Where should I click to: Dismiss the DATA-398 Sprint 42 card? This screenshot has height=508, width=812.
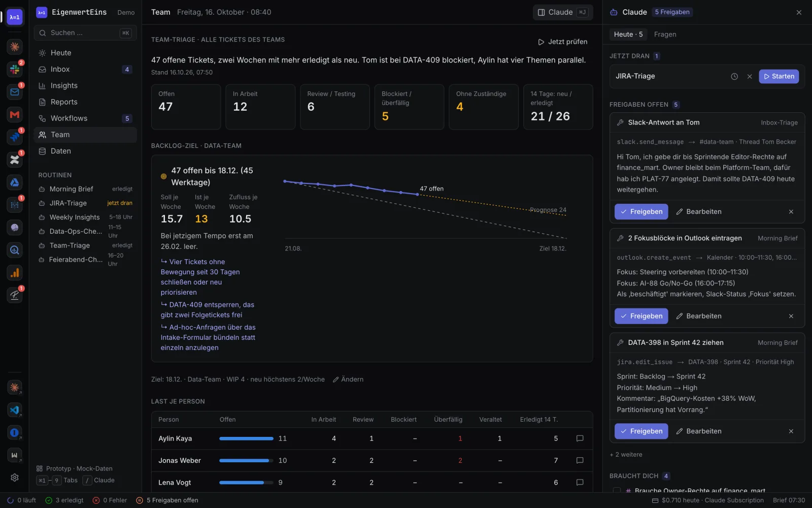[791, 431]
